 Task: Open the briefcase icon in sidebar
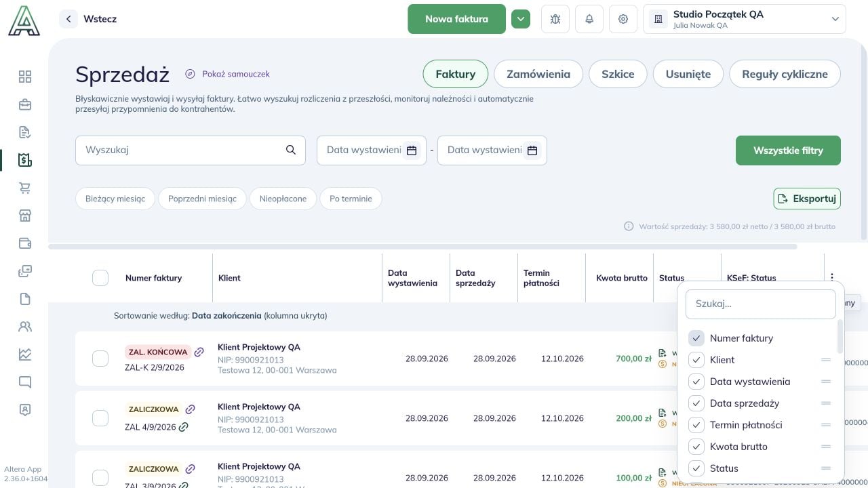(x=25, y=104)
